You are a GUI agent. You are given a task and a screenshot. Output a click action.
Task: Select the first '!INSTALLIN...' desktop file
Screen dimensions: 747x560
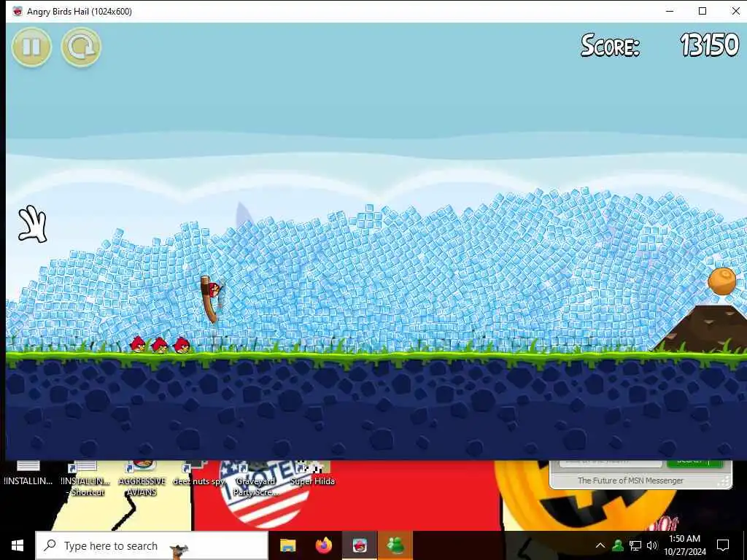(x=28, y=474)
